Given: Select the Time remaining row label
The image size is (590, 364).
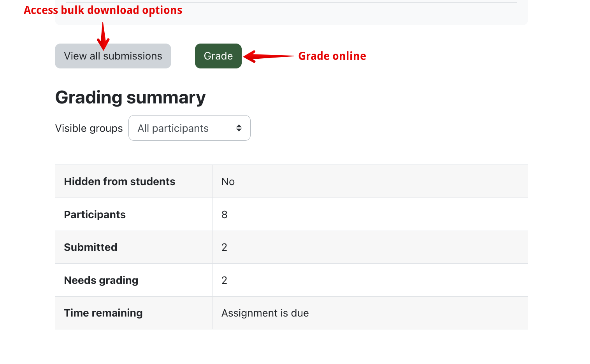Looking at the screenshot, I should tap(103, 313).
